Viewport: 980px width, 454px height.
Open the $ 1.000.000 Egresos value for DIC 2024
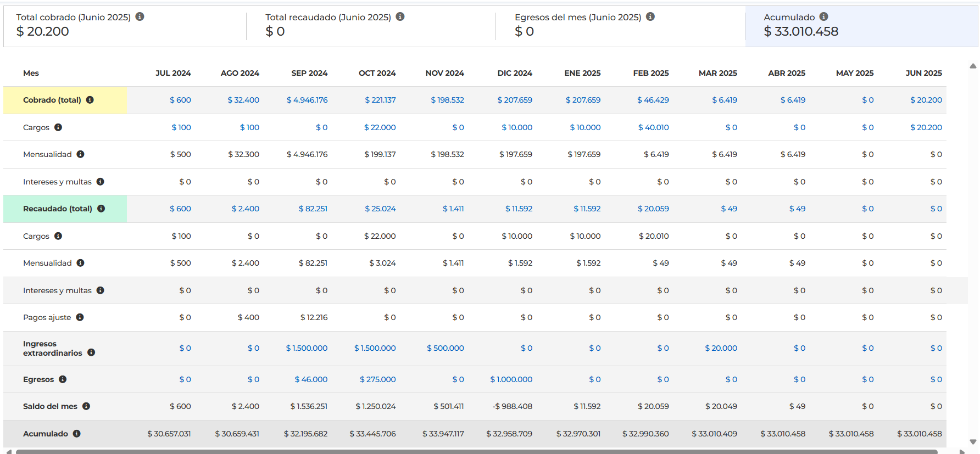(511, 379)
